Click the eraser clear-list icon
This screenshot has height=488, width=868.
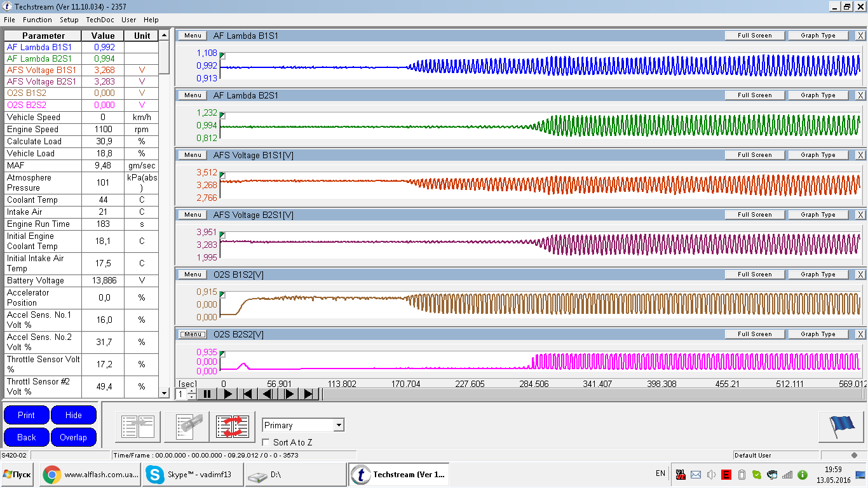pos(187,426)
